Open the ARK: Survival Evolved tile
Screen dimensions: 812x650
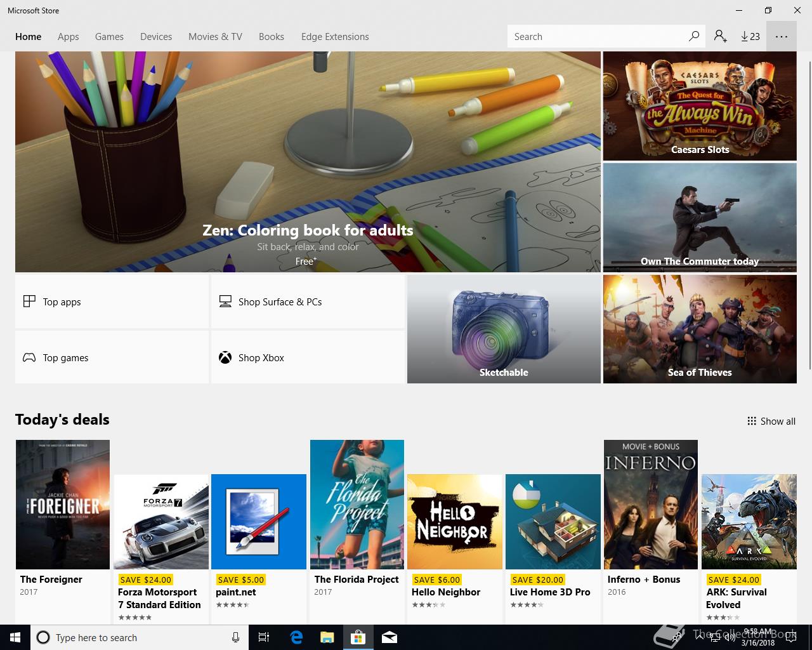click(749, 521)
